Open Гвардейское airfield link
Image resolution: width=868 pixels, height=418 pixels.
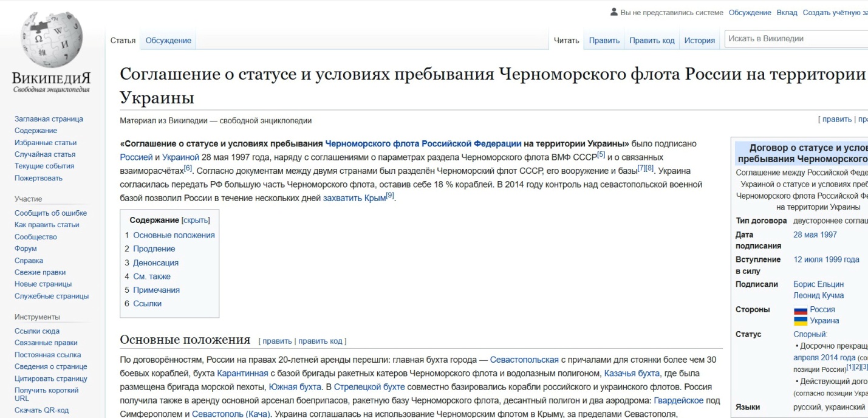(x=678, y=400)
